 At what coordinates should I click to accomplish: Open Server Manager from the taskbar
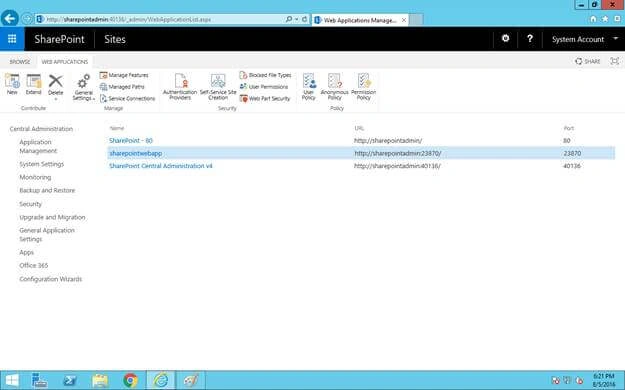40,380
